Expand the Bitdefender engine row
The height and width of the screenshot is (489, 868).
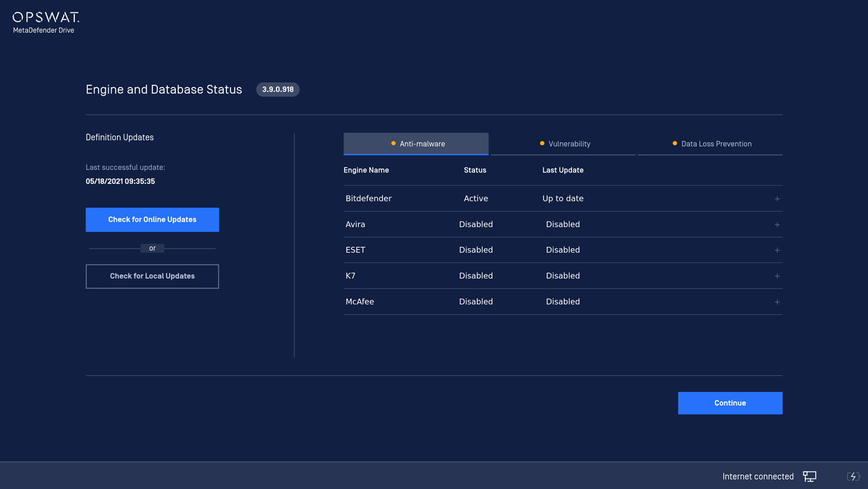(x=777, y=199)
